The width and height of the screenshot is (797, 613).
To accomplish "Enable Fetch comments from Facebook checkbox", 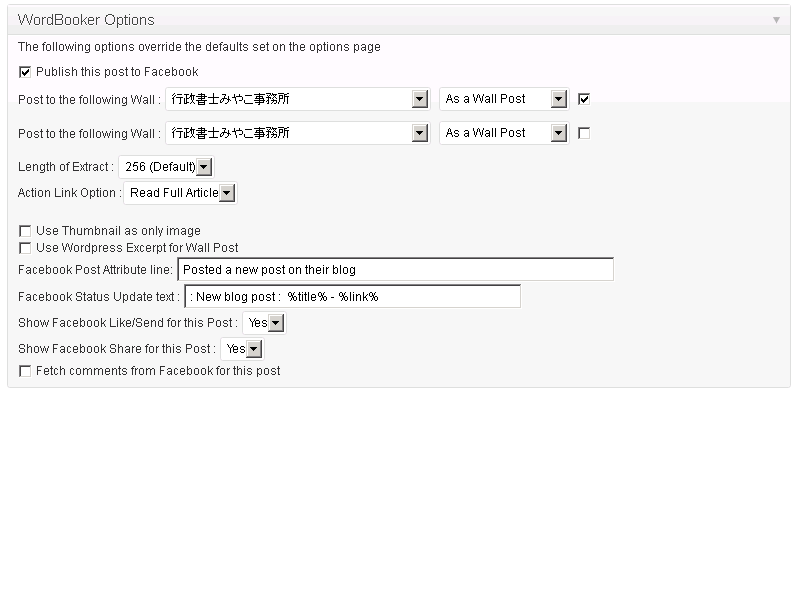I will coord(25,372).
